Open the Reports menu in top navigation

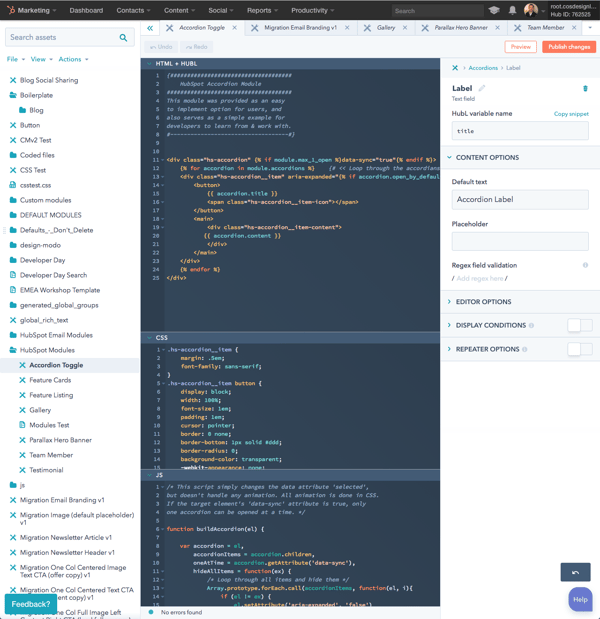[x=263, y=11]
